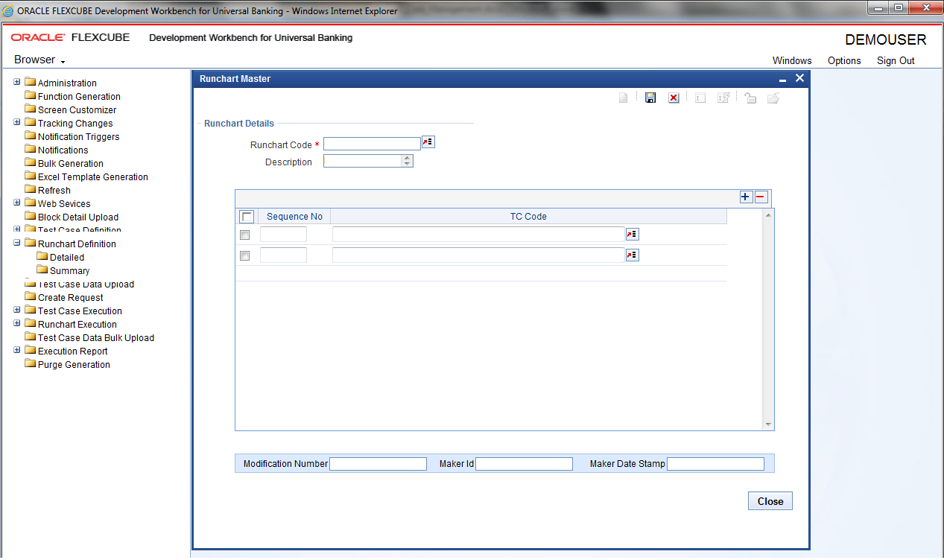Click the red X delete toolbar icon

point(674,98)
